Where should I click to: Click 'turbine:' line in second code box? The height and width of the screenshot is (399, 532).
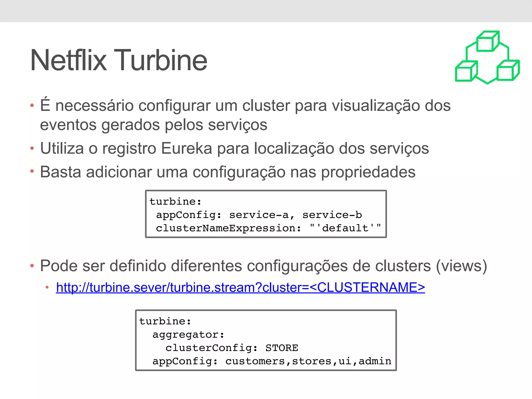165,321
